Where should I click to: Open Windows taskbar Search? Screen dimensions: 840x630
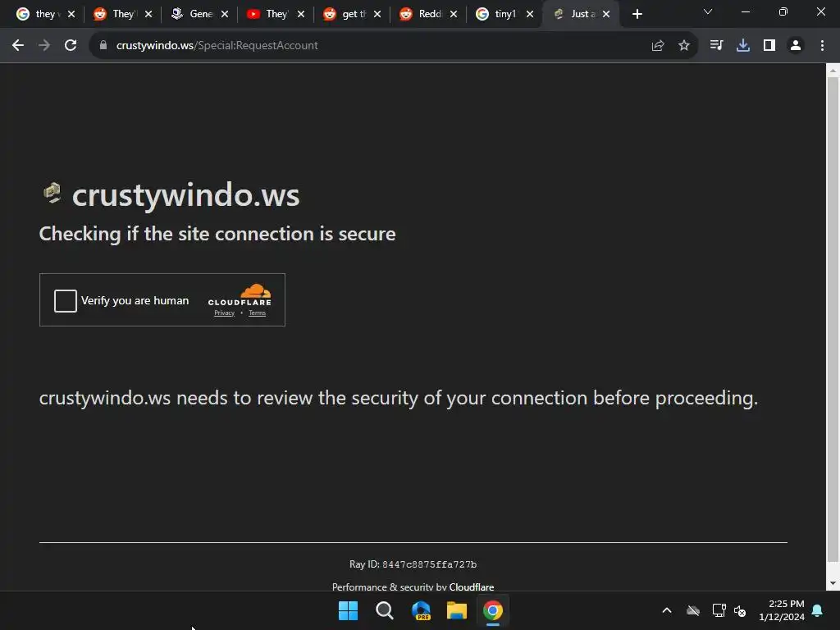point(385,610)
